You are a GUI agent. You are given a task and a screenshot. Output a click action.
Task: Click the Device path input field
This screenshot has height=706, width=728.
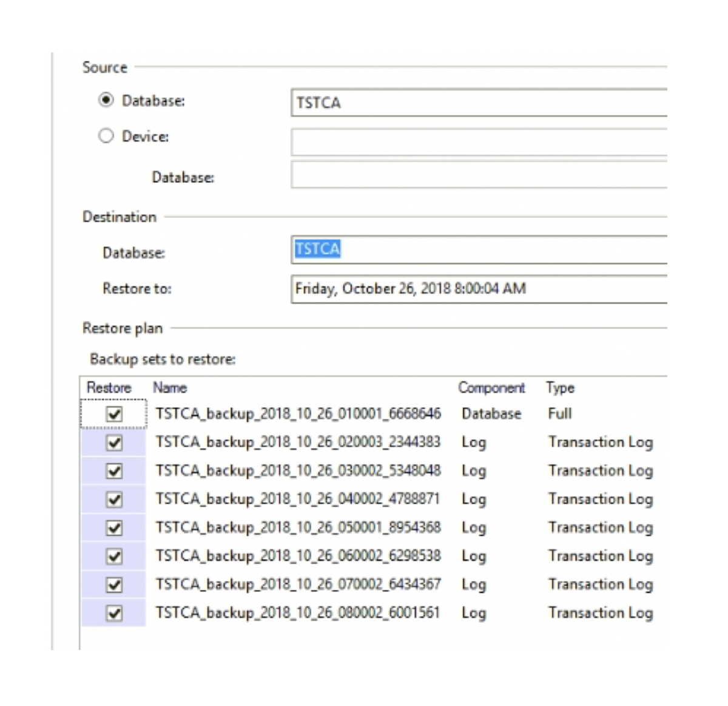pyautogui.click(x=479, y=141)
